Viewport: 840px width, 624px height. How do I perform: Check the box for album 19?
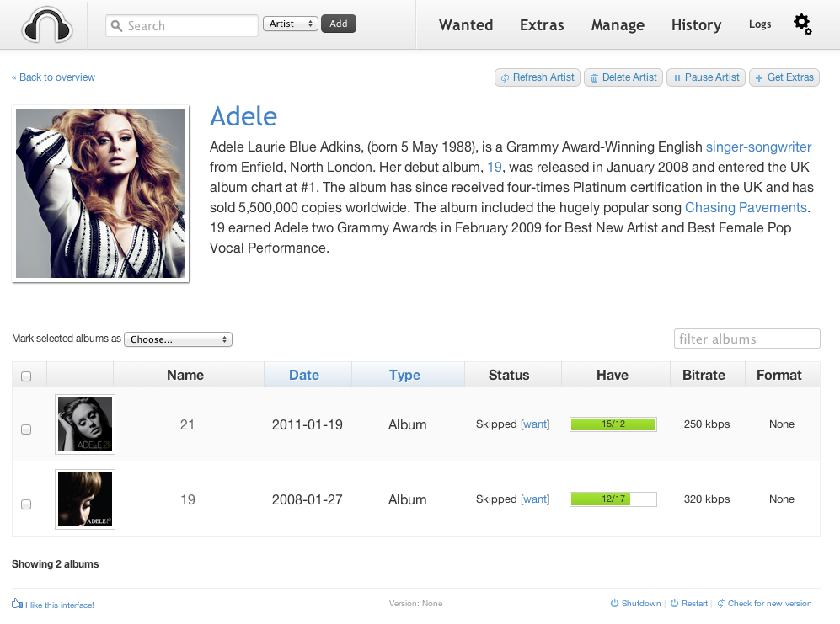[26, 504]
